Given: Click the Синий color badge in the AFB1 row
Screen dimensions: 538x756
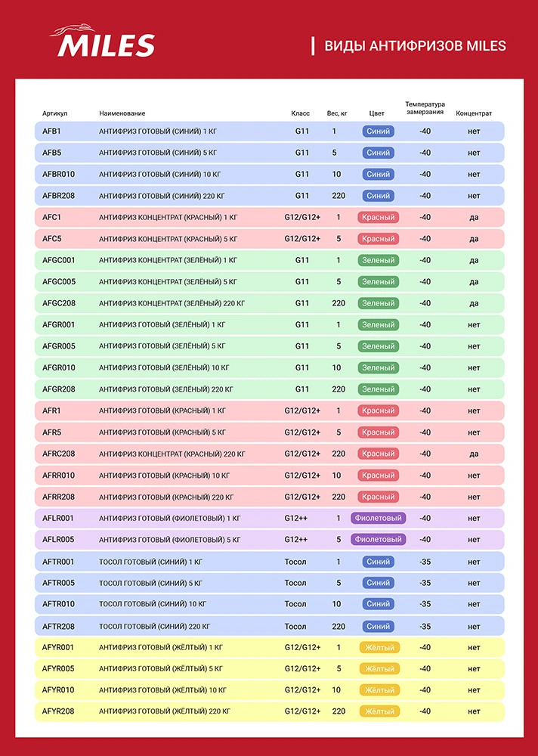Looking at the screenshot, I should (378, 132).
